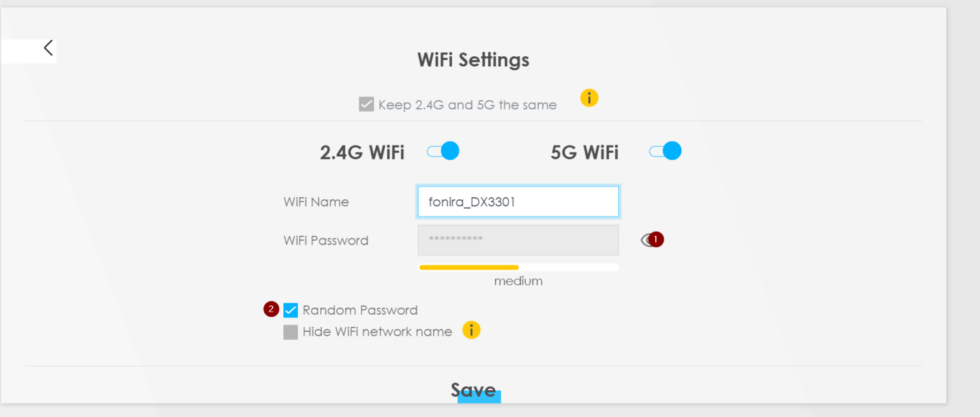Click the WiFi Password field
Screen dimensions: 980x417
coord(517,239)
